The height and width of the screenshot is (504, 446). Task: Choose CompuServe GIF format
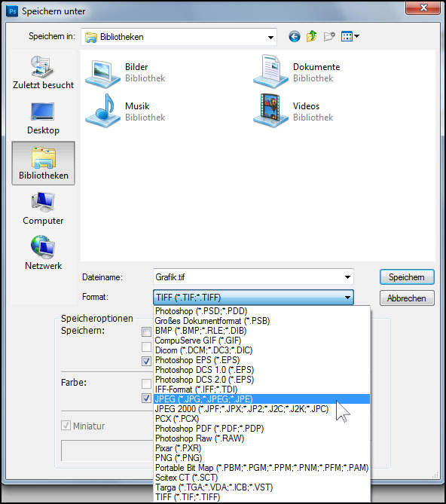[x=261, y=341]
